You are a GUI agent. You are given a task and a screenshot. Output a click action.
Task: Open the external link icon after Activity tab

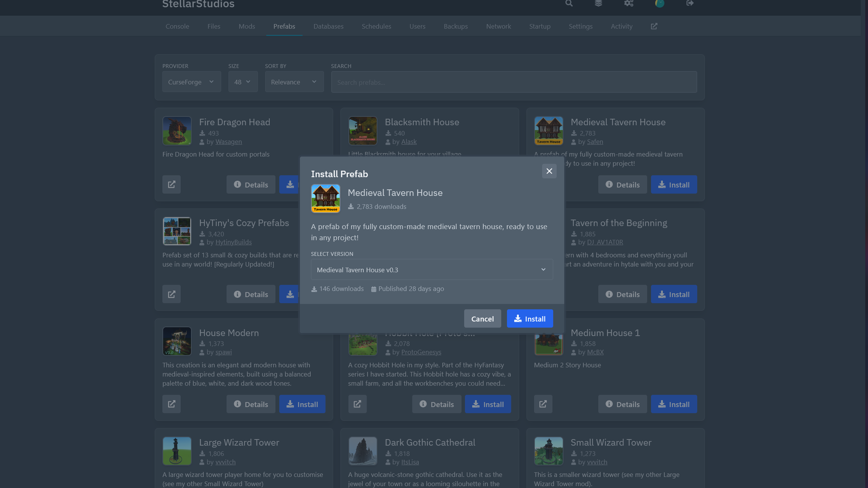tap(654, 26)
